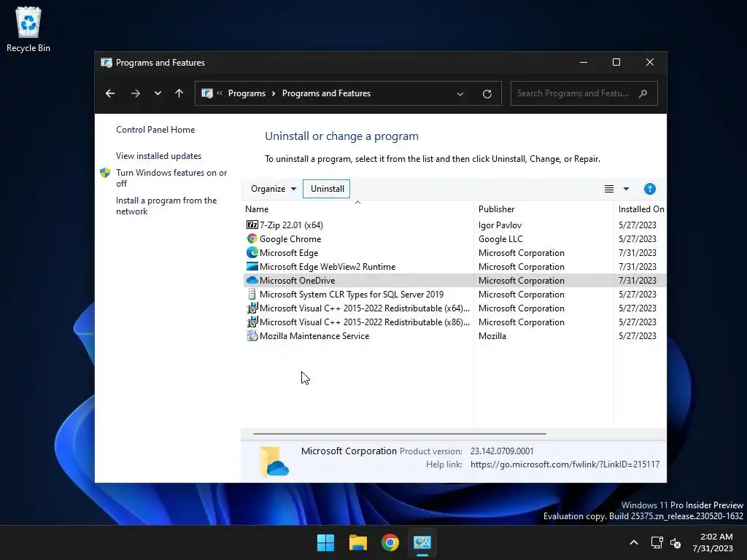Click product version 23.142.0709.0001
The width and height of the screenshot is (747, 560).
(x=502, y=451)
